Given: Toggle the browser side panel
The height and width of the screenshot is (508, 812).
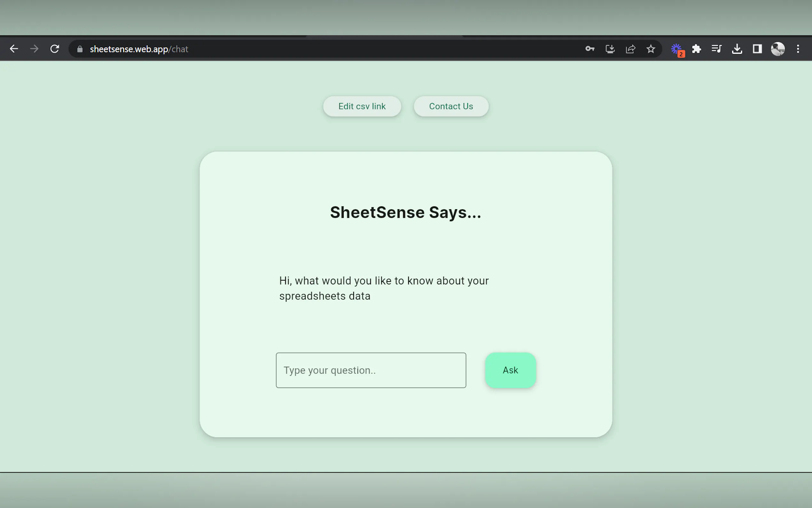Looking at the screenshot, I should (x=757, y=49).
